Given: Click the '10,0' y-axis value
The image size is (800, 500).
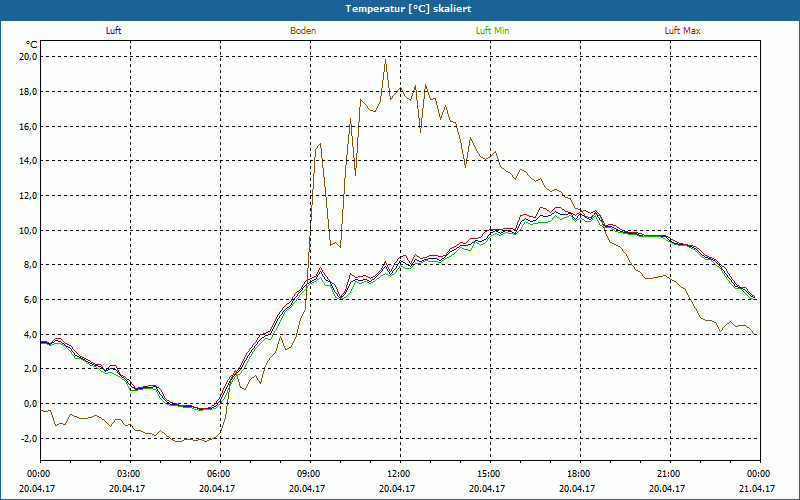Looking at the screenshot, I should [28, 231].
